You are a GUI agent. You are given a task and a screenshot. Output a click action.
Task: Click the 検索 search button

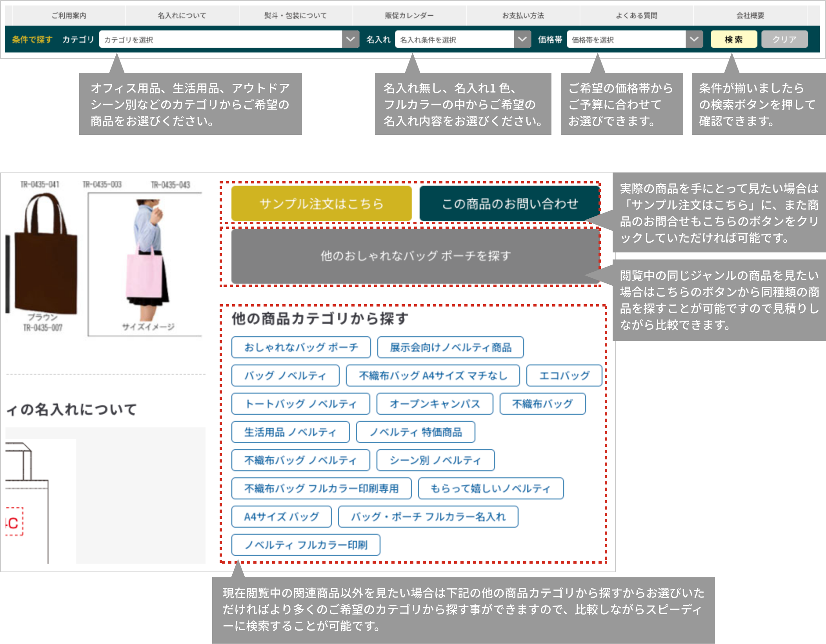[733, 40]
